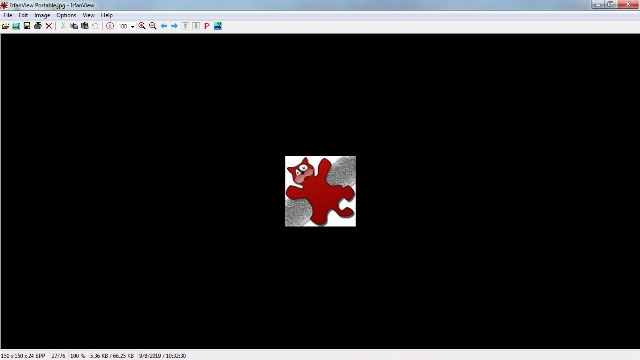Open the zoom percentage dropdown

(132, 27)
